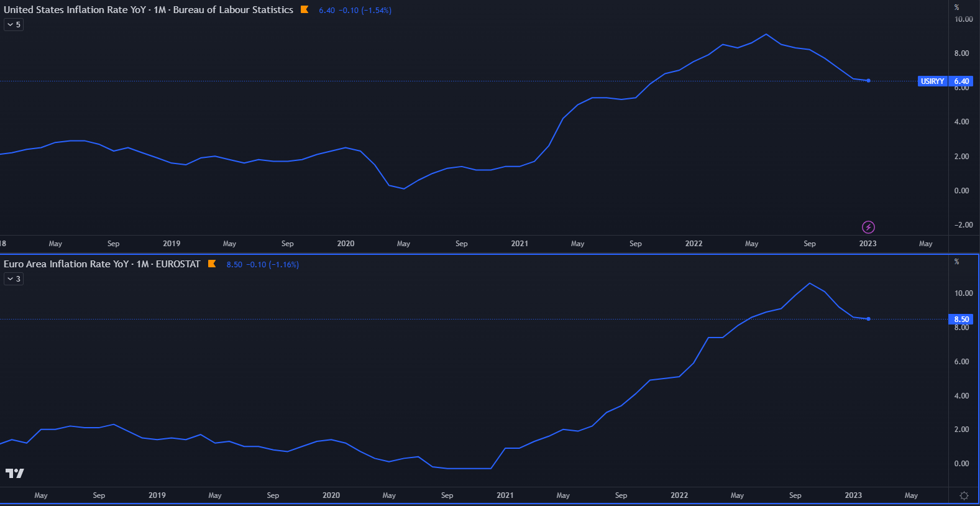Click the 2023 label on the top time axis
The width and height of the screenshot is (980, 506).
pos(868,244)
